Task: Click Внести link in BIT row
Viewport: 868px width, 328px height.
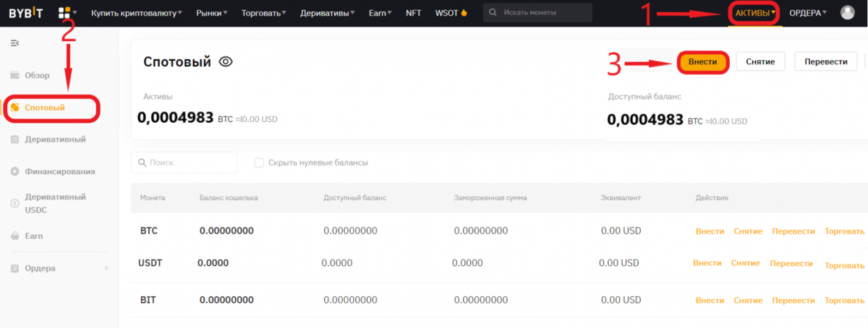Action: click(x=710, y=300)
